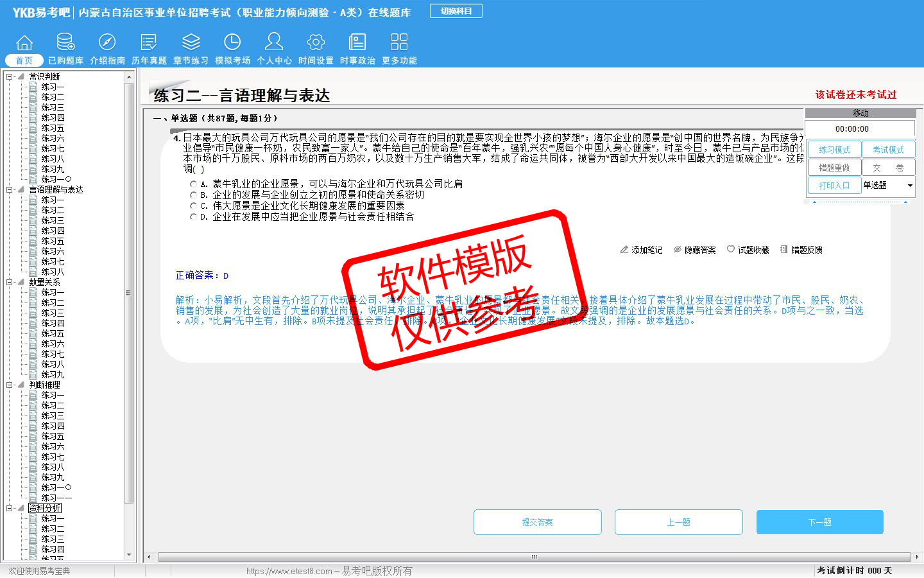This screenshot has width=924, height=578.
Task: Open 时间设置 gear icon
Action: coord(316,43)
